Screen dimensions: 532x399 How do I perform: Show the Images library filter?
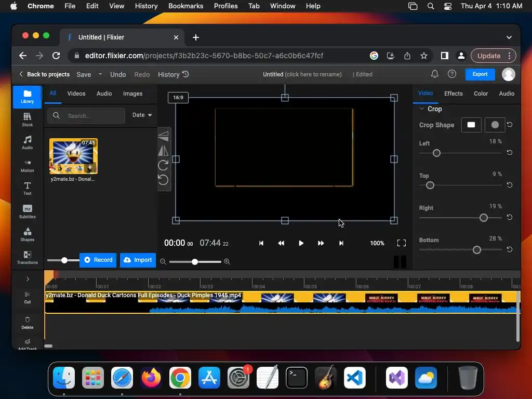[x=132, y=94]
